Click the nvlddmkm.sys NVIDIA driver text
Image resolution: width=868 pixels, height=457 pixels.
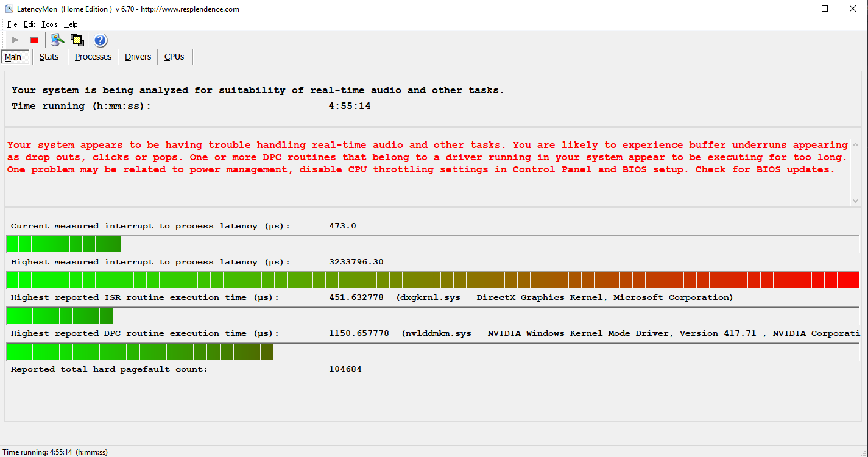coord(630,333)
